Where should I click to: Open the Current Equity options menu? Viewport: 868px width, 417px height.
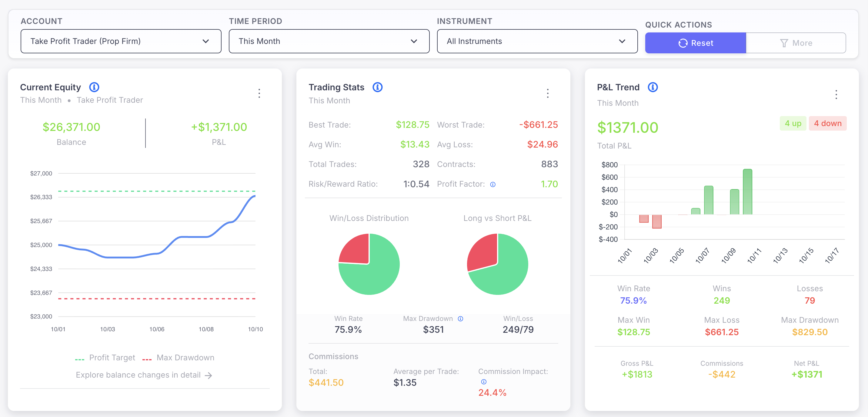pyautogui.click(x=259, y=93)
